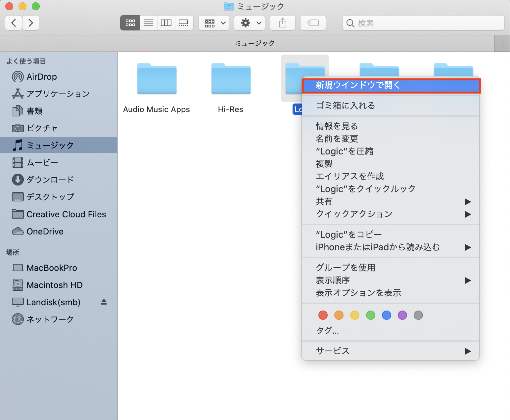Switch to list view in toolbar
The height and width of the screenshot is (420, 510).
pos(148,23)
